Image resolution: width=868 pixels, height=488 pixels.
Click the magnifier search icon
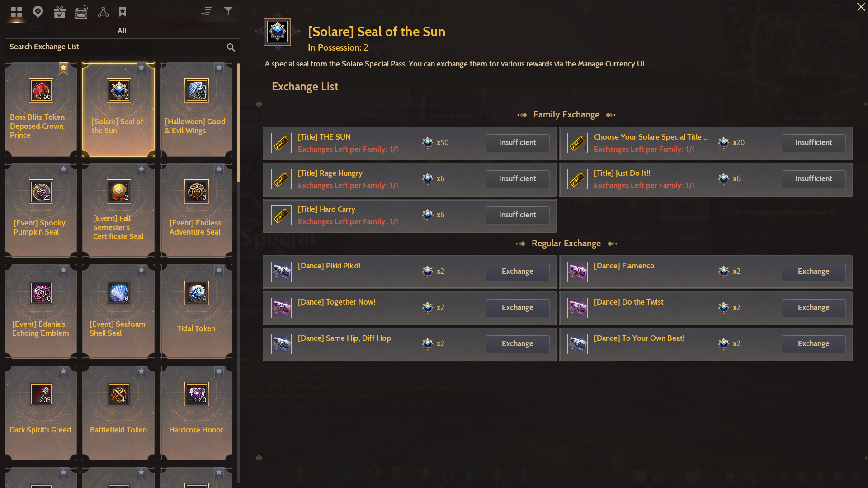point(231,47)
